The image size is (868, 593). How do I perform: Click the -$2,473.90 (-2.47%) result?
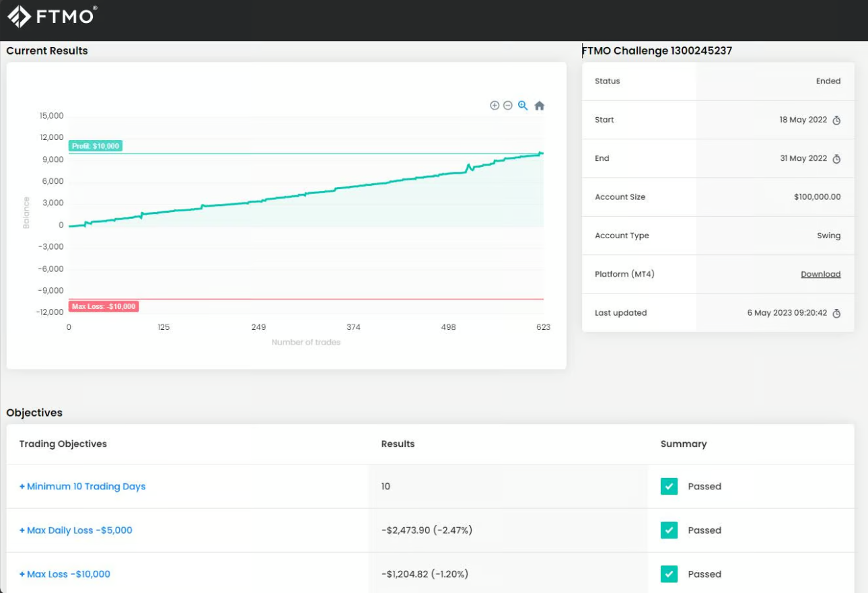(x=427, y=530)
